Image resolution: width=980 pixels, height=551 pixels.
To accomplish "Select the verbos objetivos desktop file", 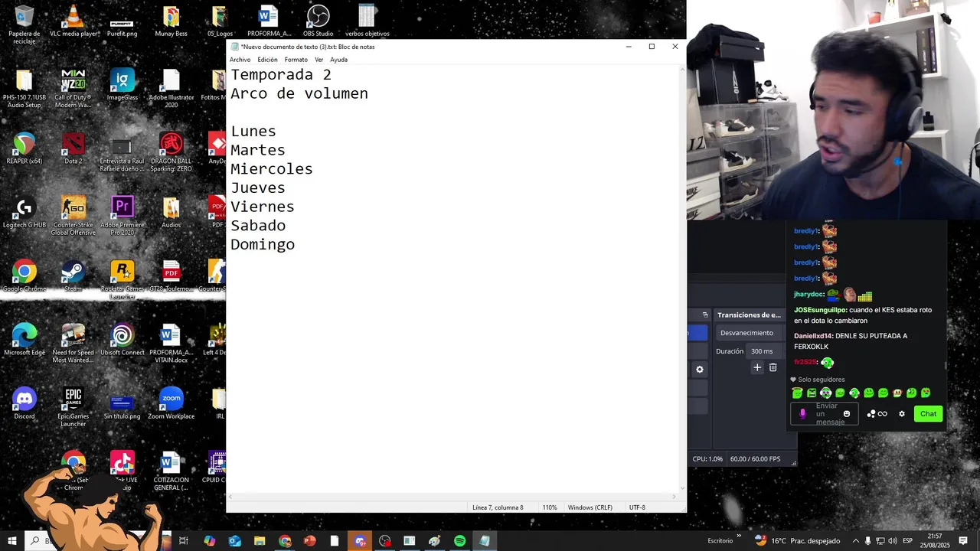I will coord(367,21).
